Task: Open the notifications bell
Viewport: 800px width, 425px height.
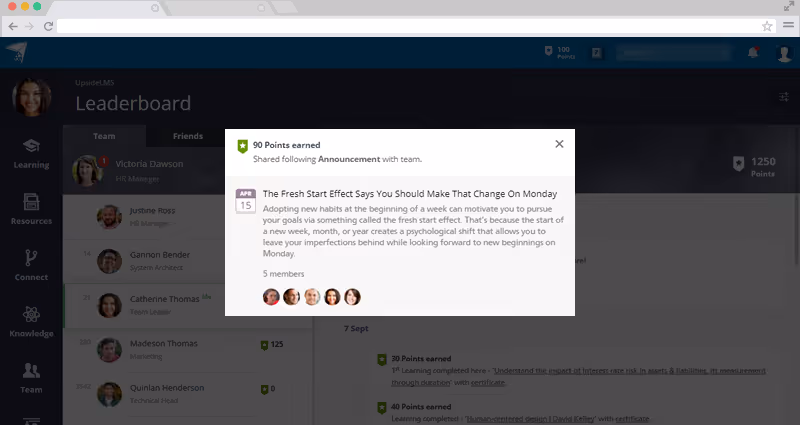Action: [753, 52]
